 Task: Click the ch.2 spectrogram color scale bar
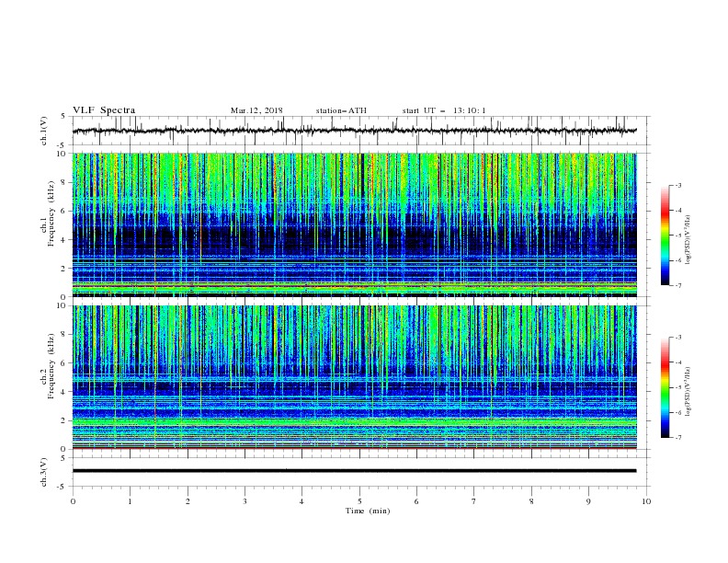[x=665, y=387]
